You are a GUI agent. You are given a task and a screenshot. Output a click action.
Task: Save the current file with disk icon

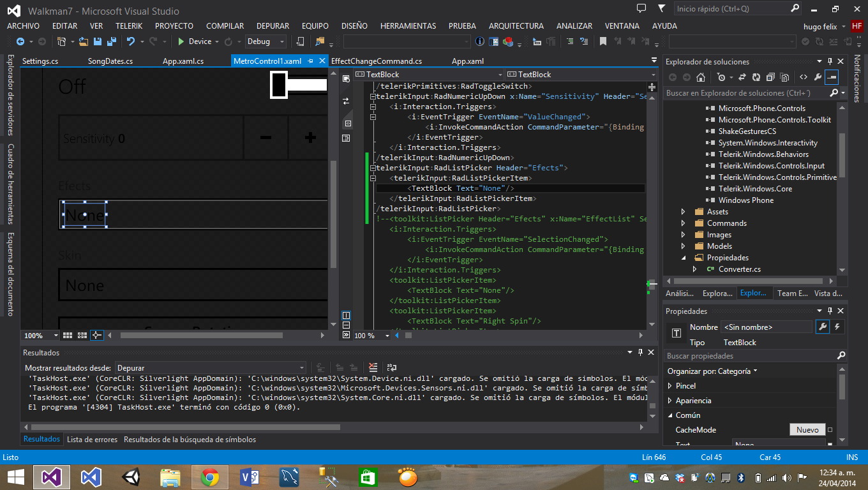point(98,41)
